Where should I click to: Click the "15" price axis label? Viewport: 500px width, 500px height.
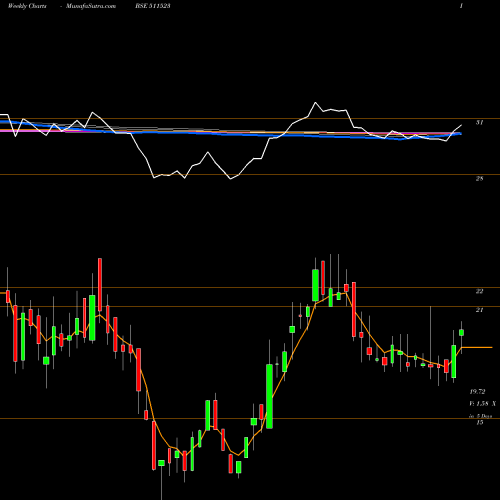(x=479, y=422)
